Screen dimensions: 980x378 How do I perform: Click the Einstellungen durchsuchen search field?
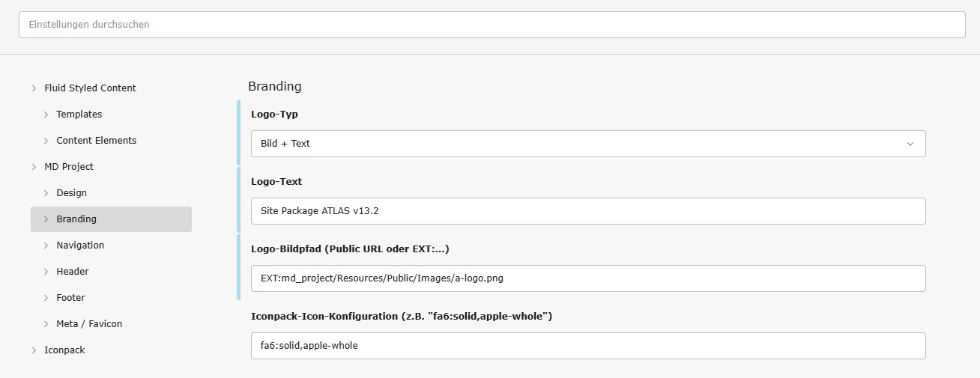pos(491,25)
